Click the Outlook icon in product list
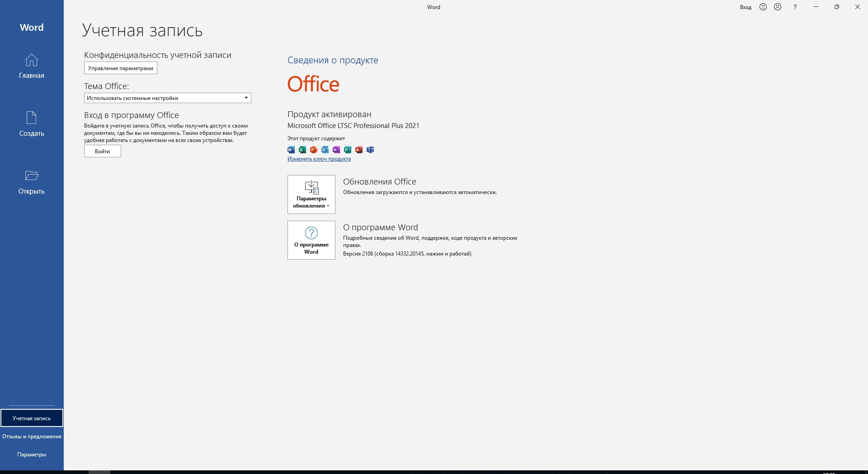Viewport: 868px width, 474px height. click(325, 150)
